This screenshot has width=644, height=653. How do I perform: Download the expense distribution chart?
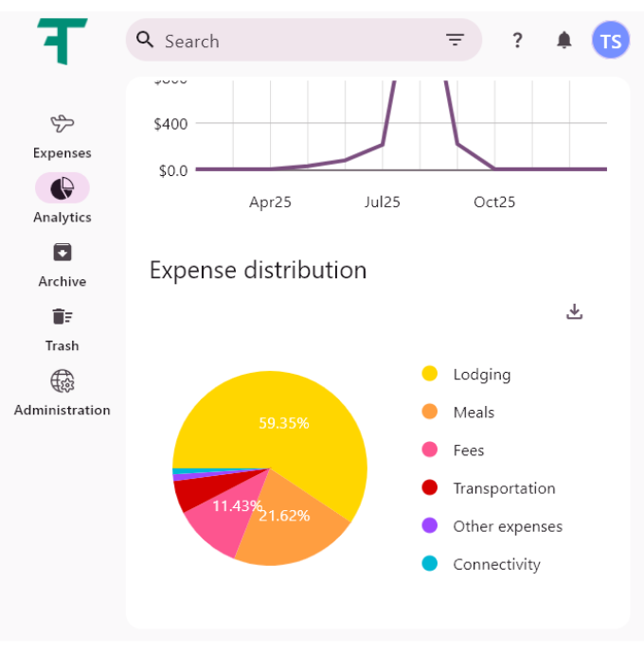tap(574, 311)
